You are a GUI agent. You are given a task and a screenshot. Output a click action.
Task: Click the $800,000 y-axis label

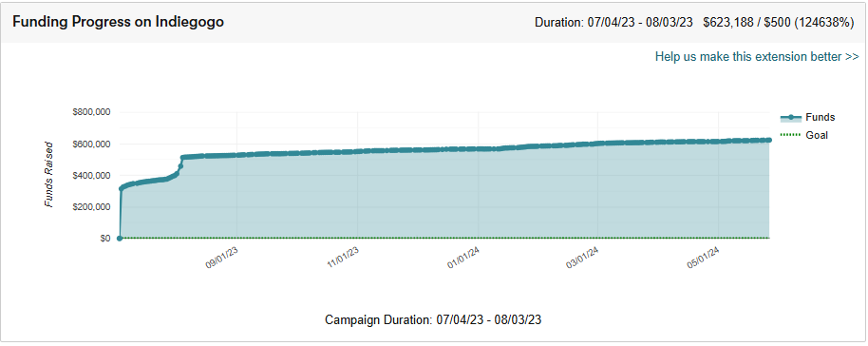(x=92, y=112)
